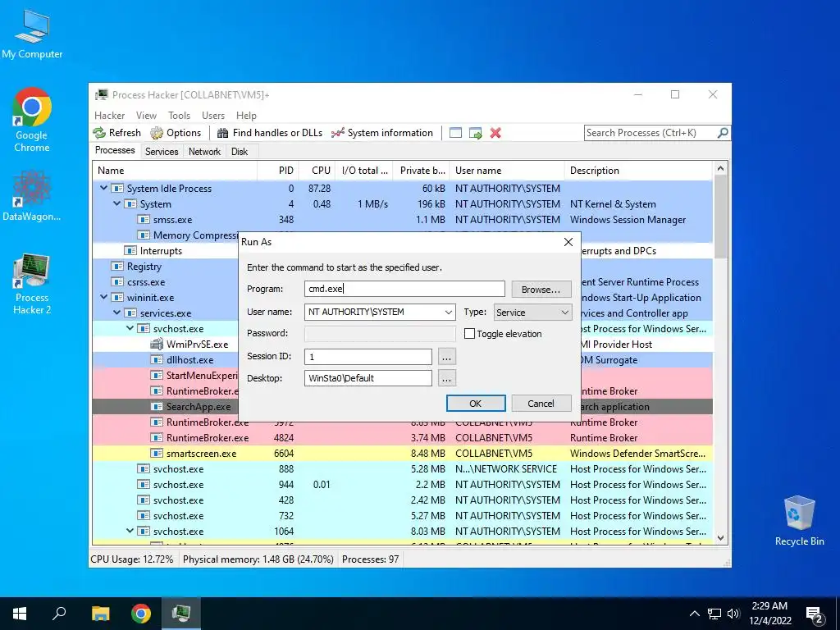Open the View menu
This screenshot has width=840, height=630.
point(146,115)
